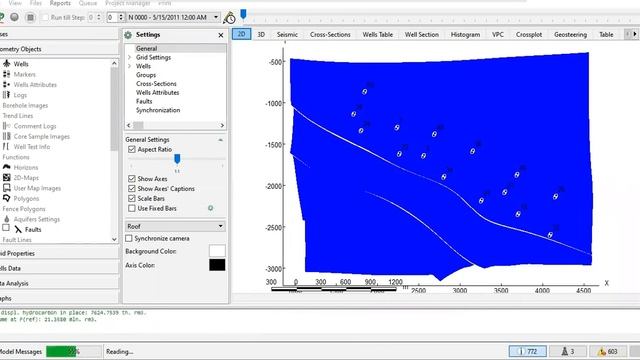The image size is (640, 360).
Task: Click the Horizons icon
Action: tap(7, 167)
